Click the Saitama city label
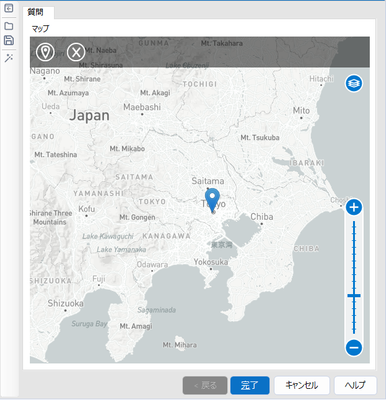The image size is (386, 400). point(208,181)
